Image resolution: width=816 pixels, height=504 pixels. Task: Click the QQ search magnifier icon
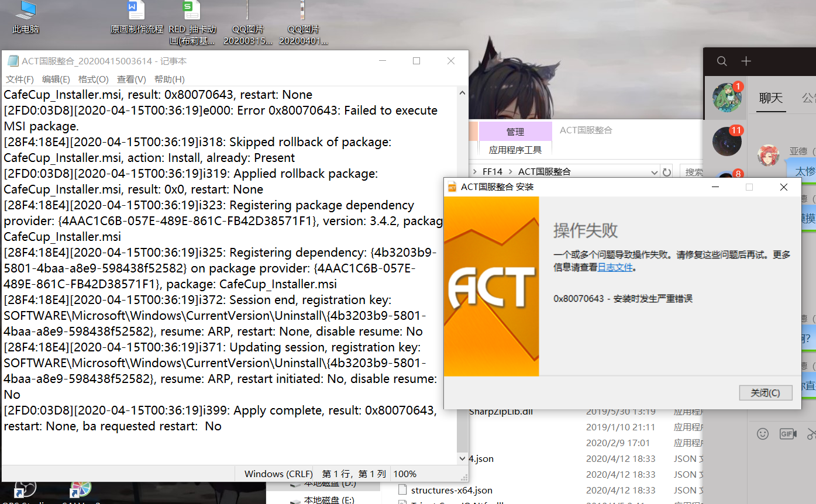722,61
